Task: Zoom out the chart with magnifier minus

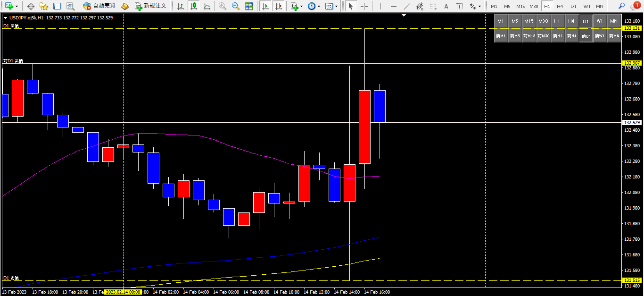Action: 235,6
